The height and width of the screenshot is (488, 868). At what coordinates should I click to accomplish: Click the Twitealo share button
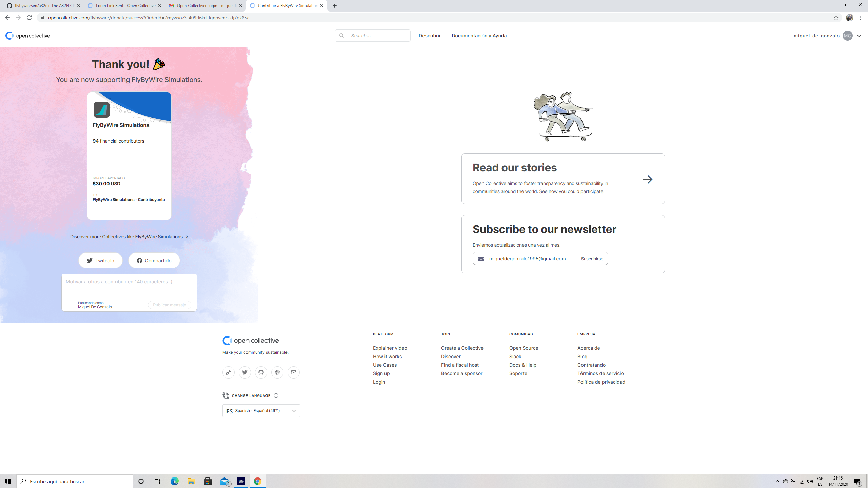point(100,260)
